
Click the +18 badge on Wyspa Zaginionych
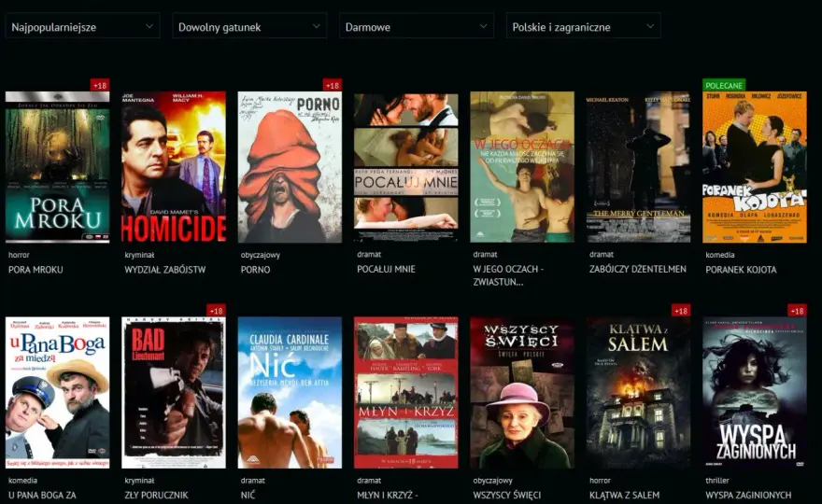coord(798,310)
